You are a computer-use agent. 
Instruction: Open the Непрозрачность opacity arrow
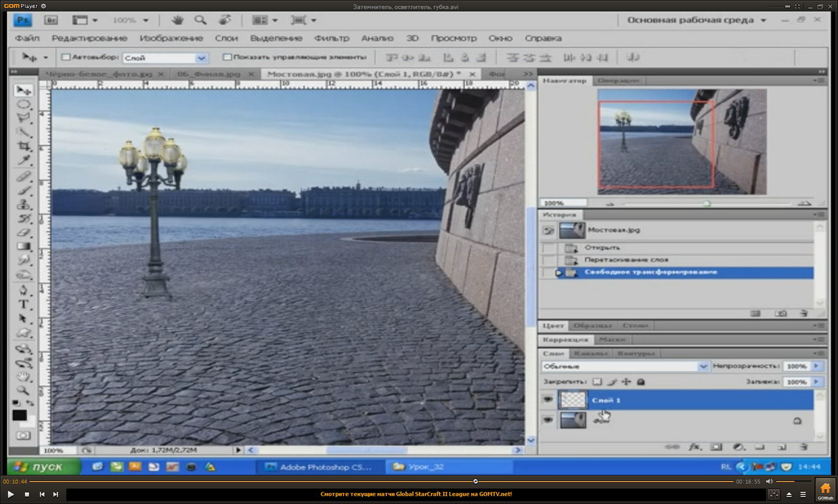[816, 367]
